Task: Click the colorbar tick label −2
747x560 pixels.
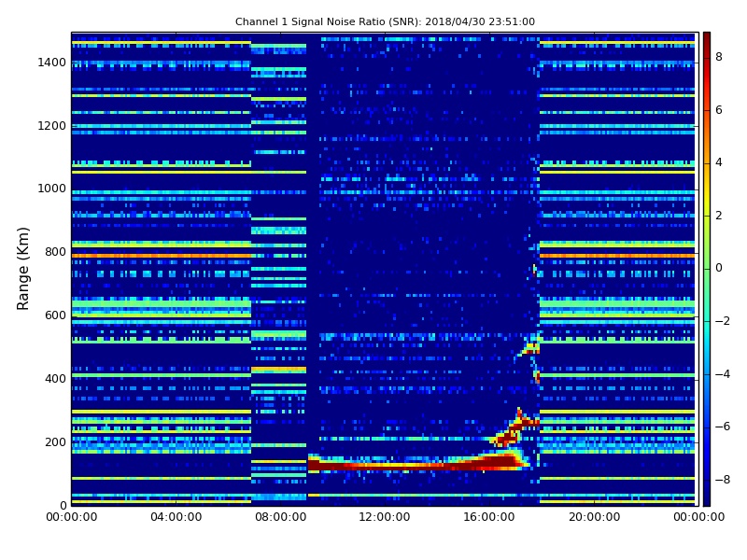Action: (723, 321)
